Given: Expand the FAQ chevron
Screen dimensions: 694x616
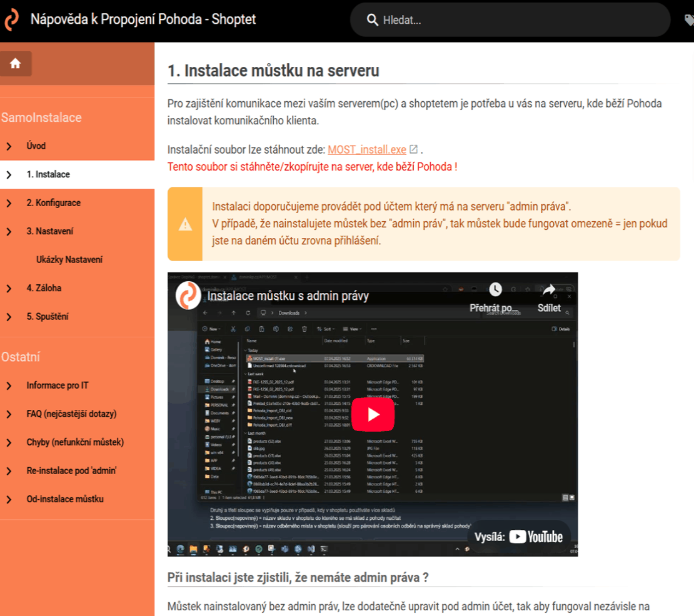Looking at the screenshot, I should 9,414.
